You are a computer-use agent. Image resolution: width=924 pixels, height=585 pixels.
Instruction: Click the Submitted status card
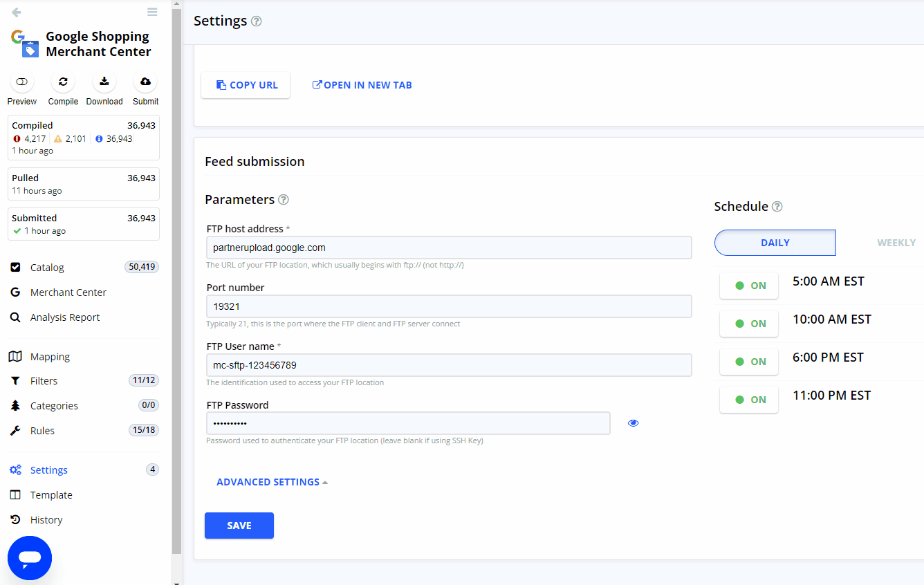[84, 224]
